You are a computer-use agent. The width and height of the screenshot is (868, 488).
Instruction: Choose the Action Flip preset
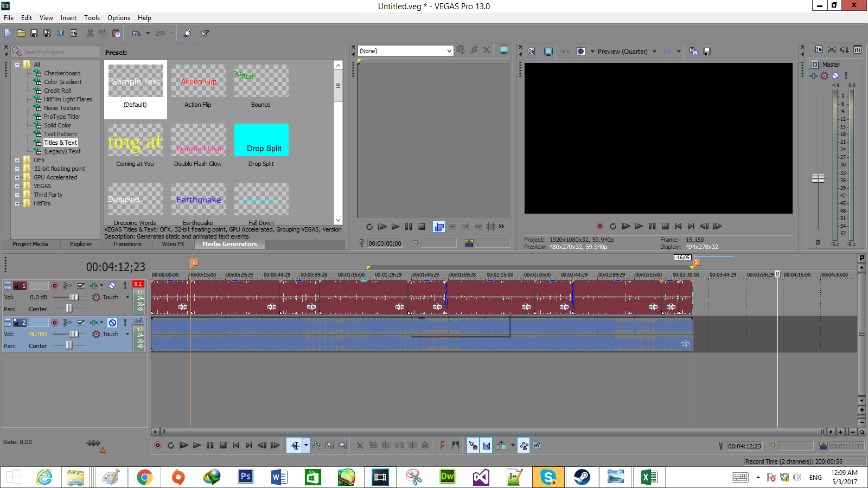[198, 87]
